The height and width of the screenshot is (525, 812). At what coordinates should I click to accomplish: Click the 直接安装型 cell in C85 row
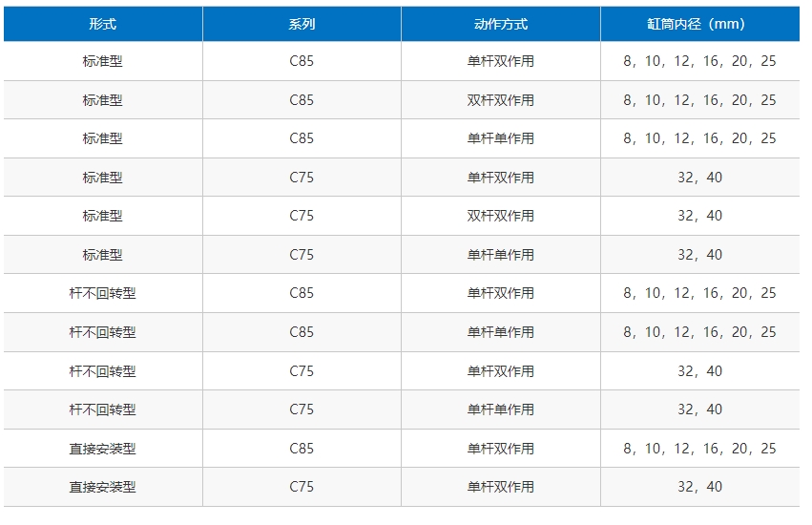click(102, 449)
